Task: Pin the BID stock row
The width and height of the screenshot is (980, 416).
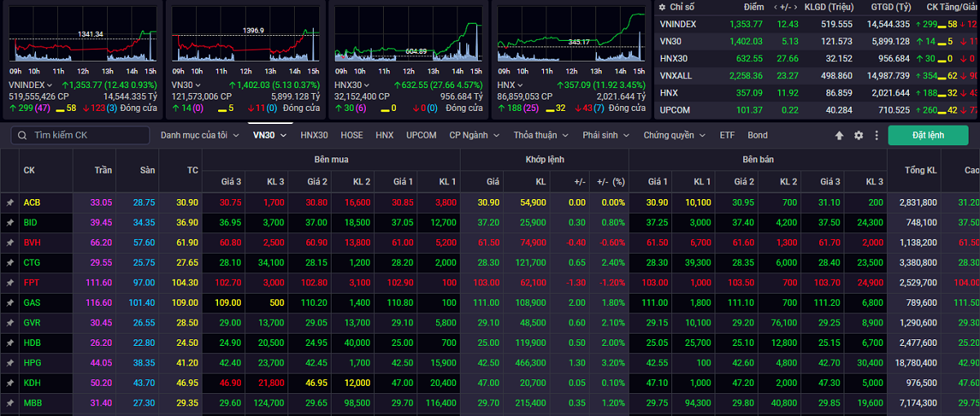Action: click(10, 222)
